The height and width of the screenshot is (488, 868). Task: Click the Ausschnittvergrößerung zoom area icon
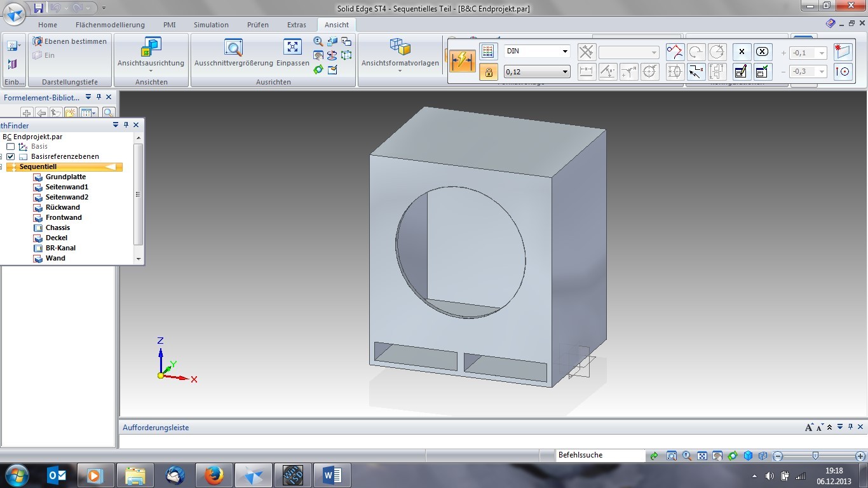(233, 48)
